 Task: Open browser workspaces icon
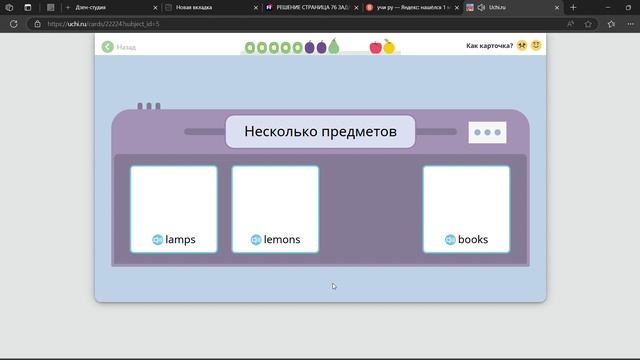9,7
